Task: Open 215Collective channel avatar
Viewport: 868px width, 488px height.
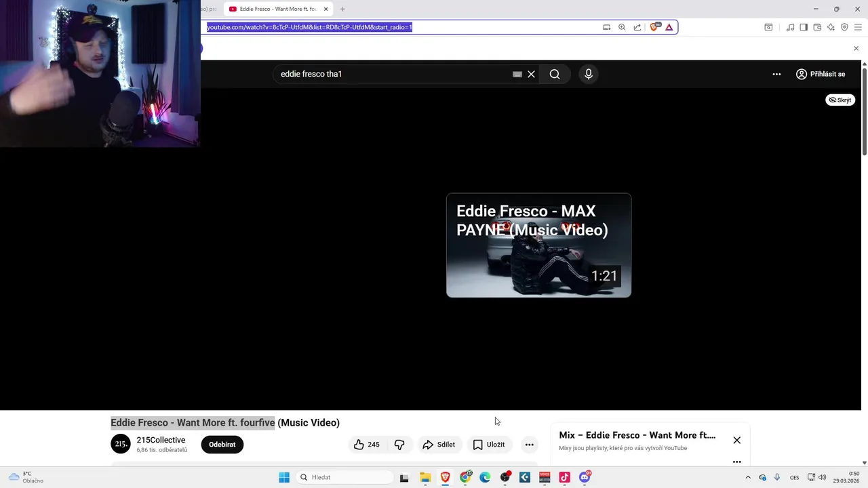Action: point(121,445)
